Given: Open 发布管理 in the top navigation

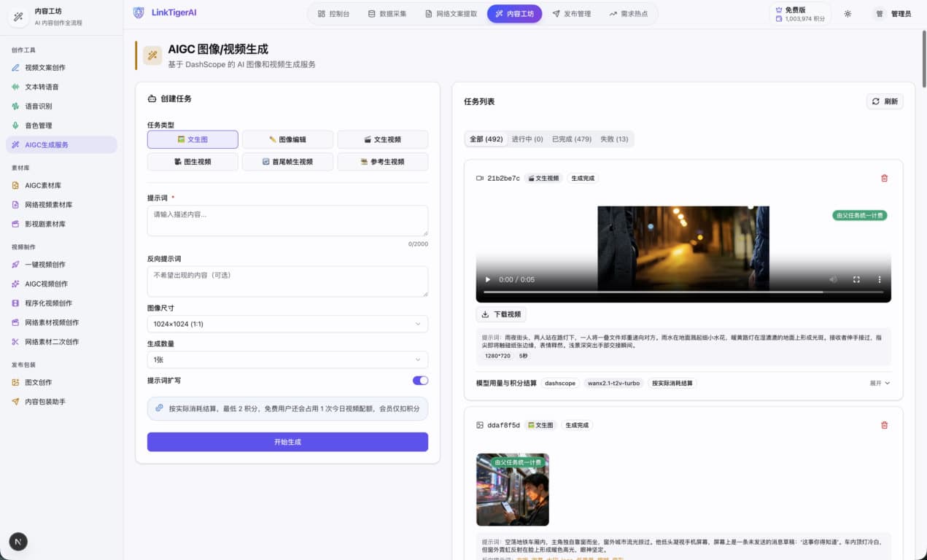Looking at the screenshot, I should [571, 14].
